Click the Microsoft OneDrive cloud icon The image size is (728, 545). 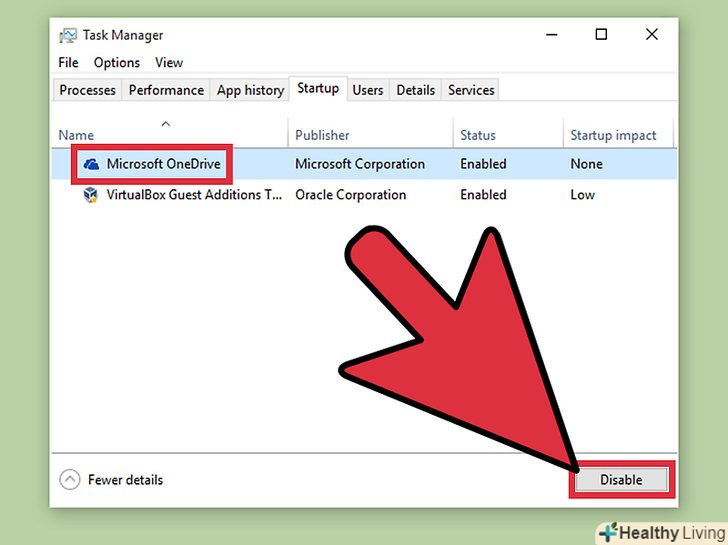(91, 164)
